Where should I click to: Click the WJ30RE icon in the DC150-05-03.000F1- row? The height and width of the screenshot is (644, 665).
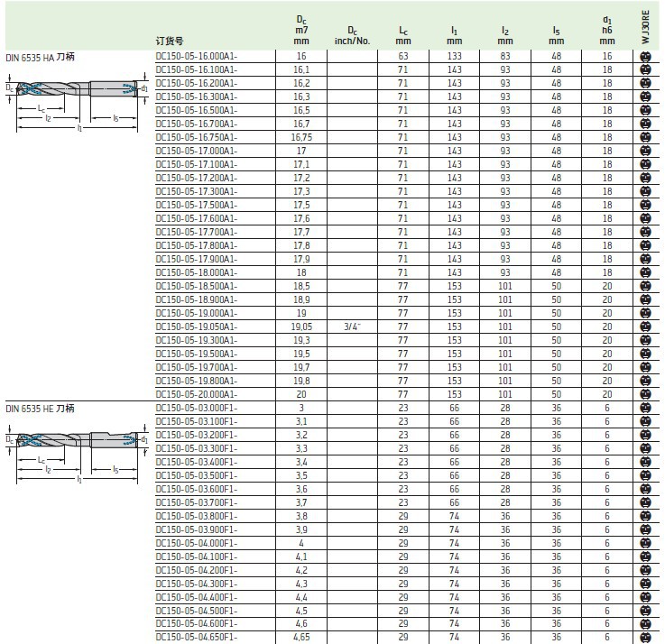pos(644,408)
